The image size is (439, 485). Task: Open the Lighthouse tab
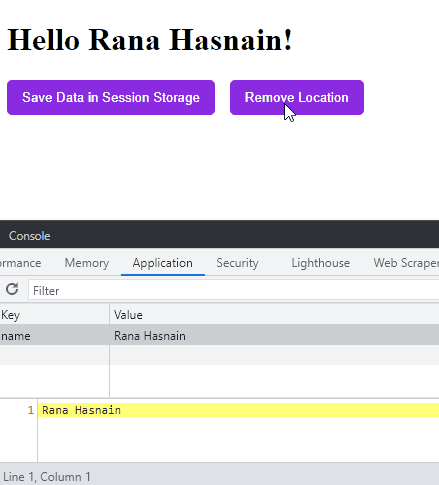[321, 263]
